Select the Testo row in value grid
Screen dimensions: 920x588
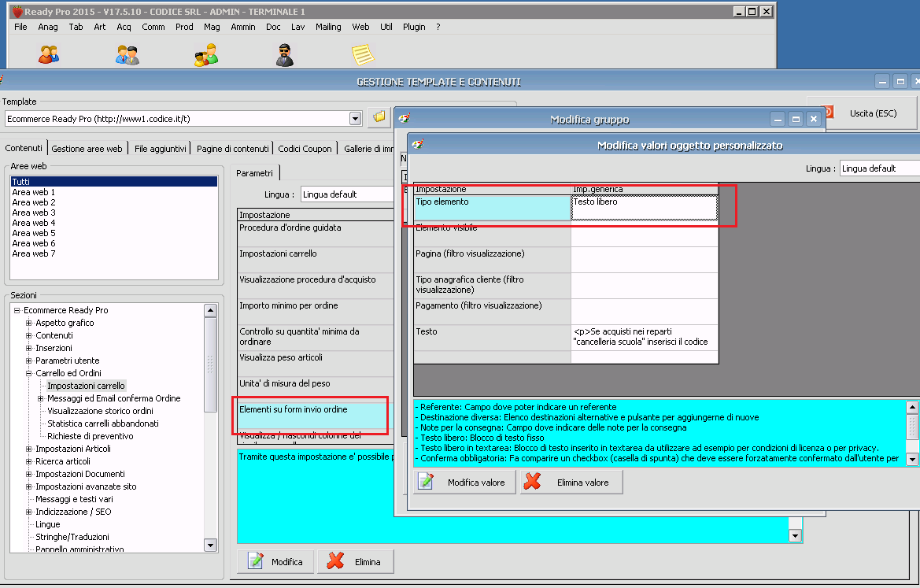[566, 338]
